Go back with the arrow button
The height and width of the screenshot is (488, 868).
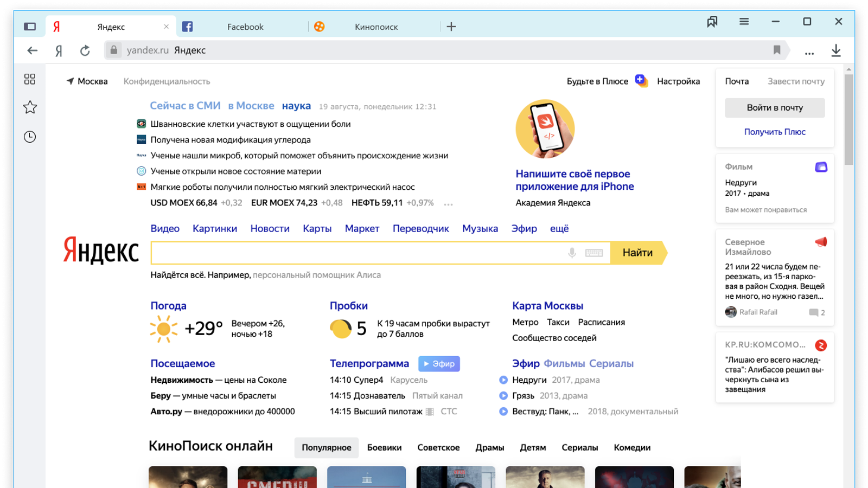click(33, 50)
